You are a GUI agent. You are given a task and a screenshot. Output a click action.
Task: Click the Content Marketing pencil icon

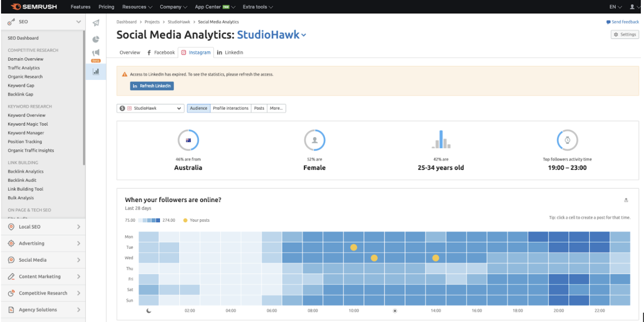click(x=11, y=277)
